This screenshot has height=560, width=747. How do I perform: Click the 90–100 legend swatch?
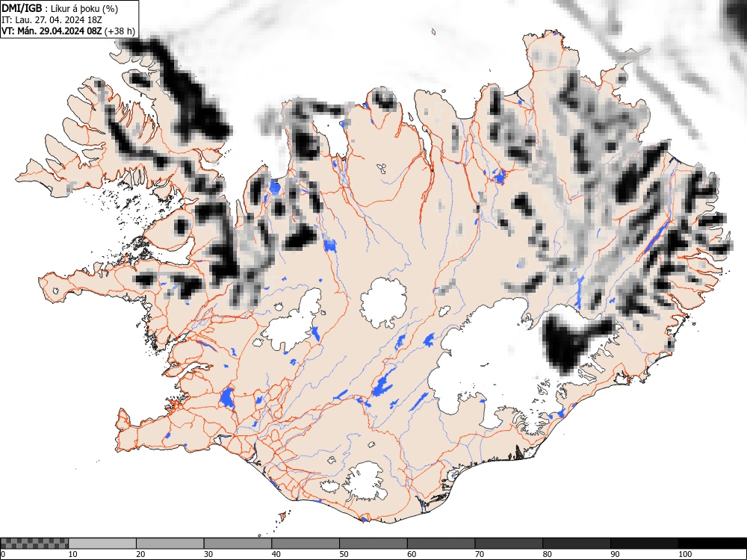pos(644,544)
